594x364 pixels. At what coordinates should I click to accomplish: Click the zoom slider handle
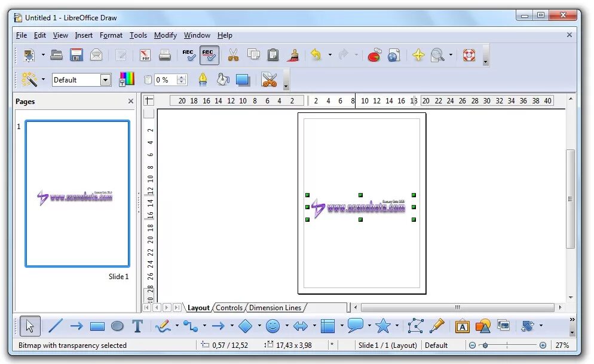pyautogui.click(x=485, y=345)
